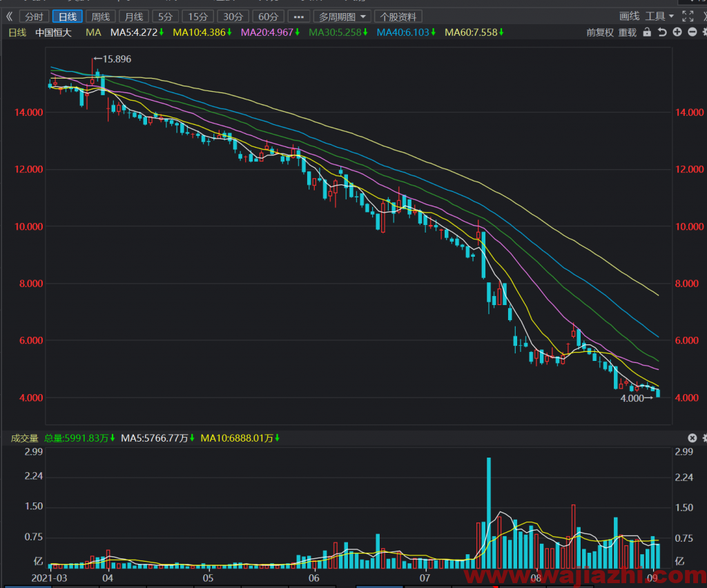707x588 pixels.
Task: Open the 前复权 adjustment option
Action: (x=600, y=32)
